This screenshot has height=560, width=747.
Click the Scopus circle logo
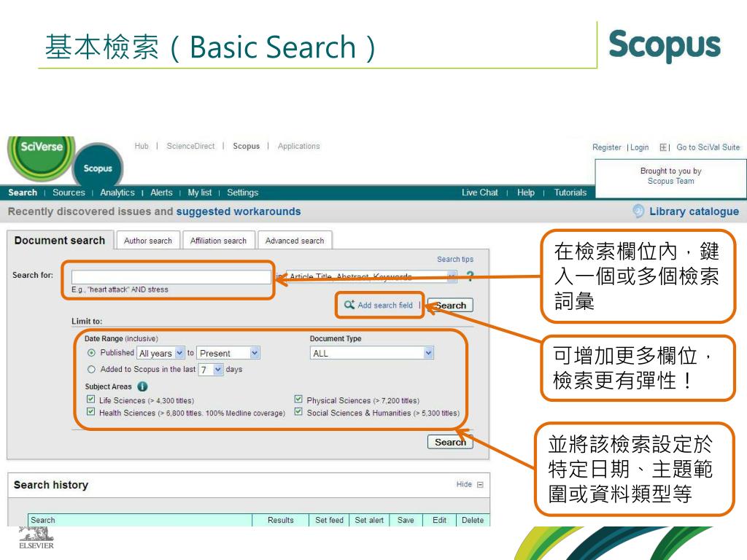(x=98, y=167)
